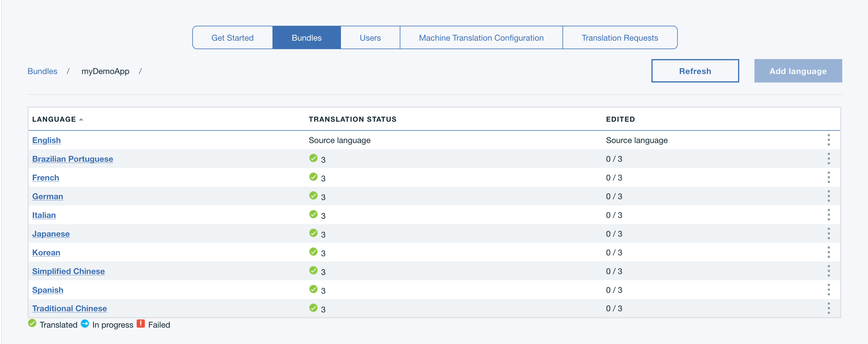The height and width of the screenshot is (344, 868).
Task: Open the Traditional Chinese language link
Action: (x=69, y=308)
